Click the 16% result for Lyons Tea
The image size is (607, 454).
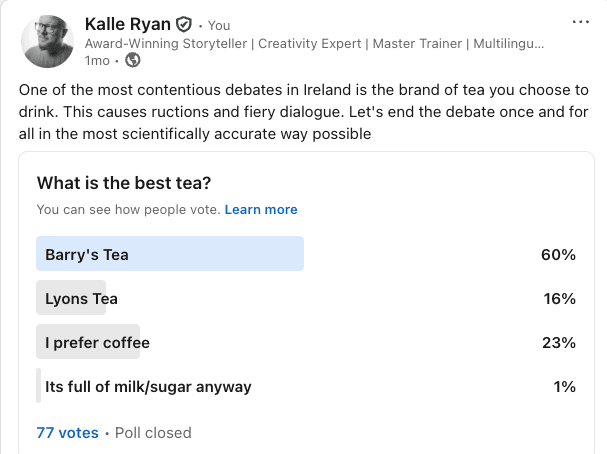click(558, 298)
